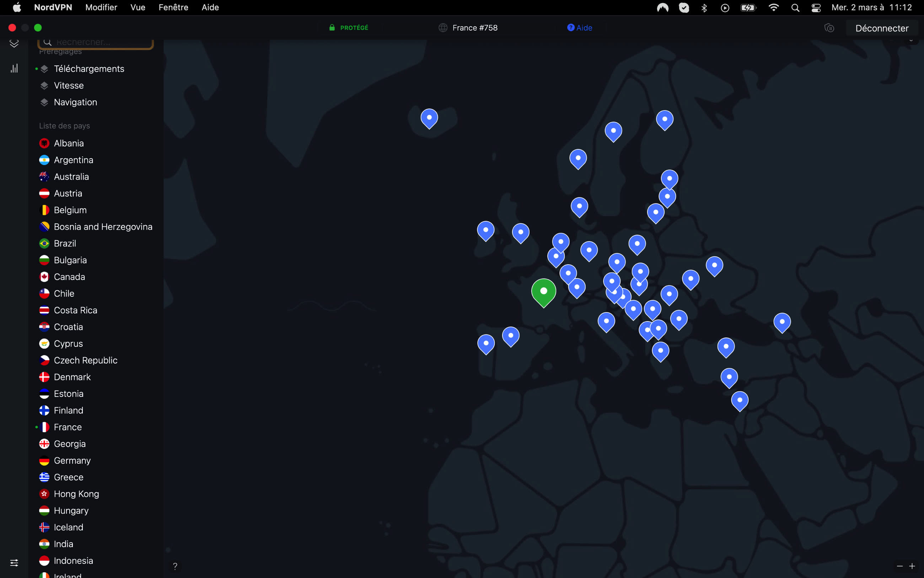Open the Aide menu in menu bar
The width and height of the screenshot is (924, 578).
(210, 7)
